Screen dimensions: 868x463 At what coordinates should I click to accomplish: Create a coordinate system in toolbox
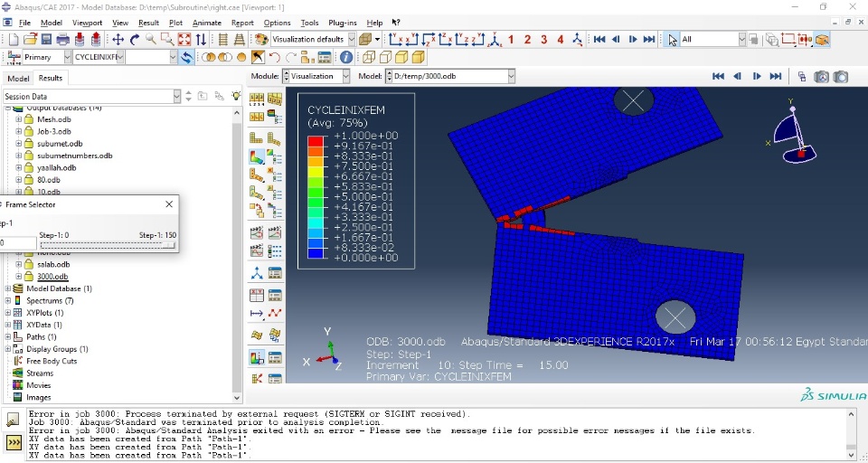256,273
